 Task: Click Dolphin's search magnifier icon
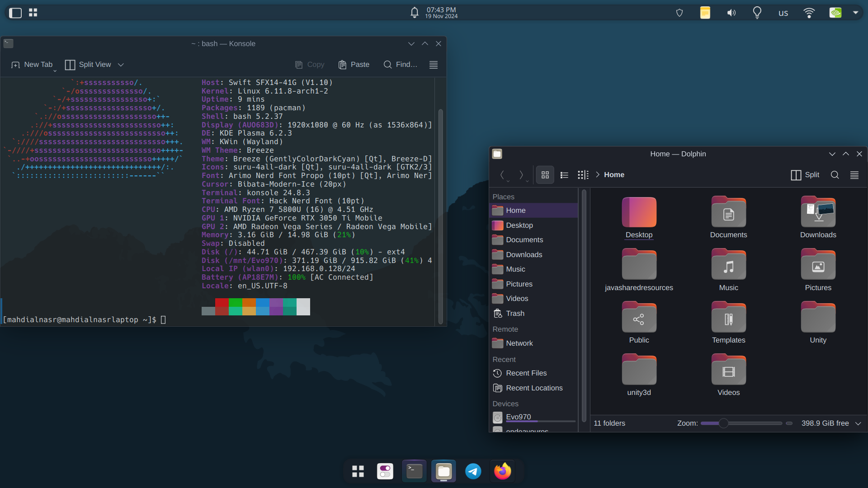835,175
